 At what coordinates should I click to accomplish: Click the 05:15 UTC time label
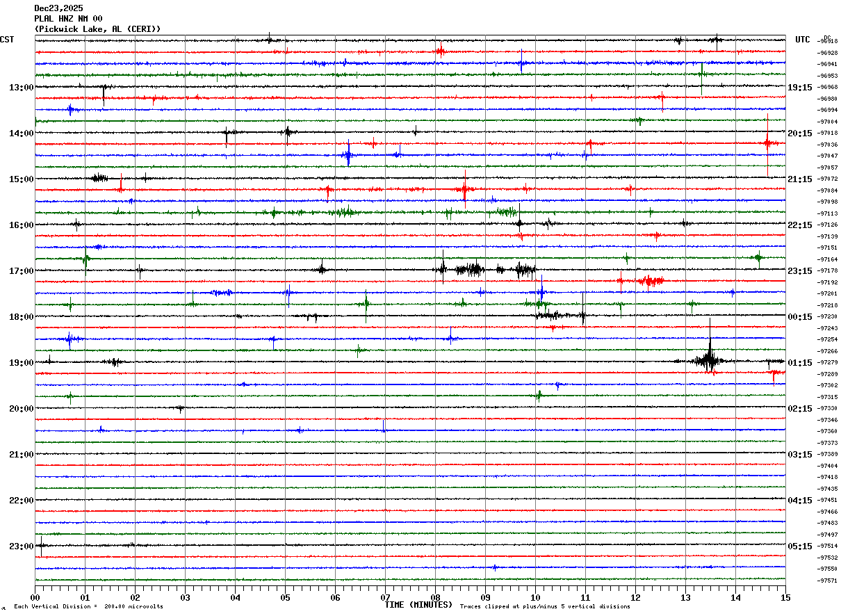(x=800, y=546)
